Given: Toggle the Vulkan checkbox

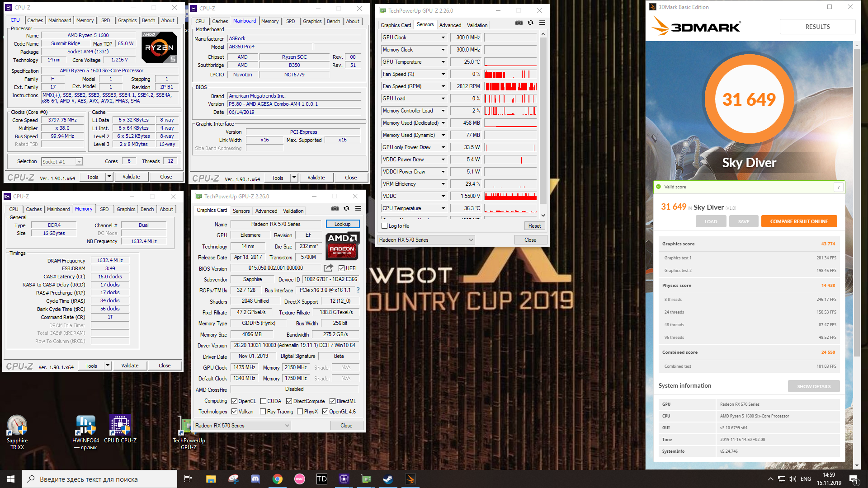Looking at the screenshot, I should click(x=234, y=412).
